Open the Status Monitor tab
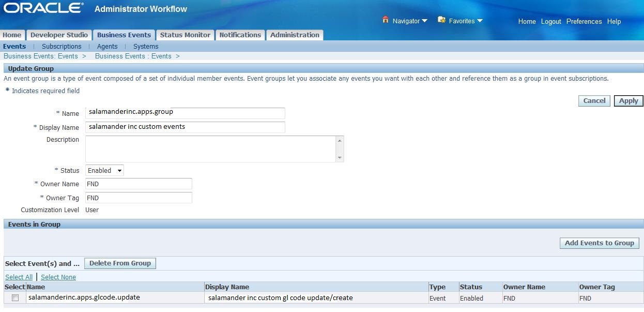644x312 pixels. 185,35
